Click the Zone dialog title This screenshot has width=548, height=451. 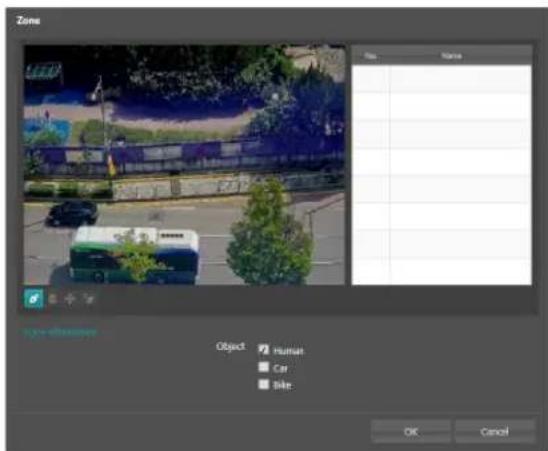tap(28, 20)
